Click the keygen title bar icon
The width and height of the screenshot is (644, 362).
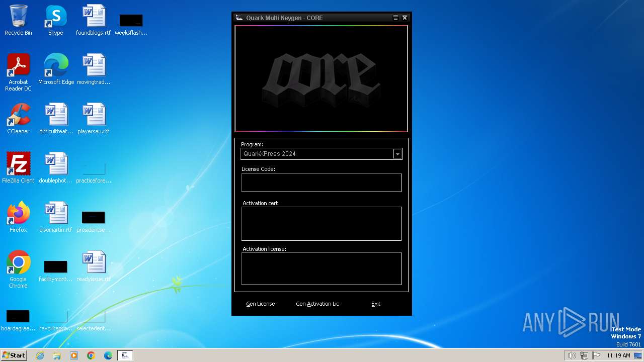tap(239, 18)
